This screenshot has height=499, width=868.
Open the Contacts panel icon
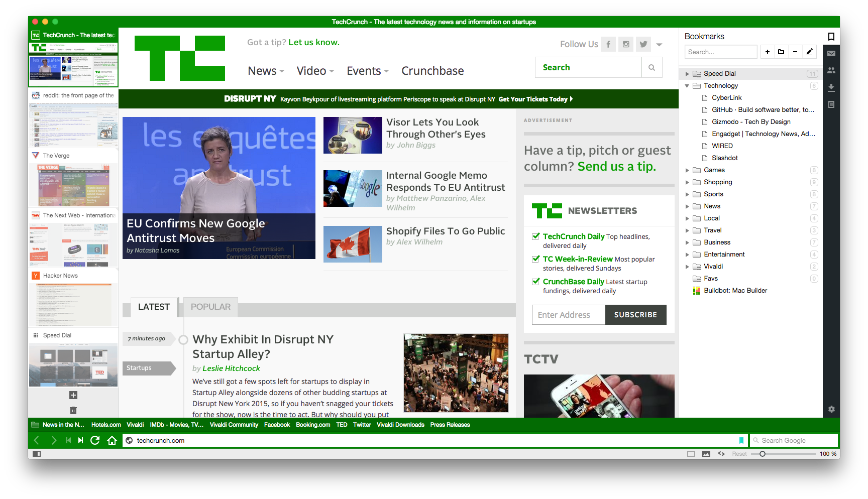point(831,70)
